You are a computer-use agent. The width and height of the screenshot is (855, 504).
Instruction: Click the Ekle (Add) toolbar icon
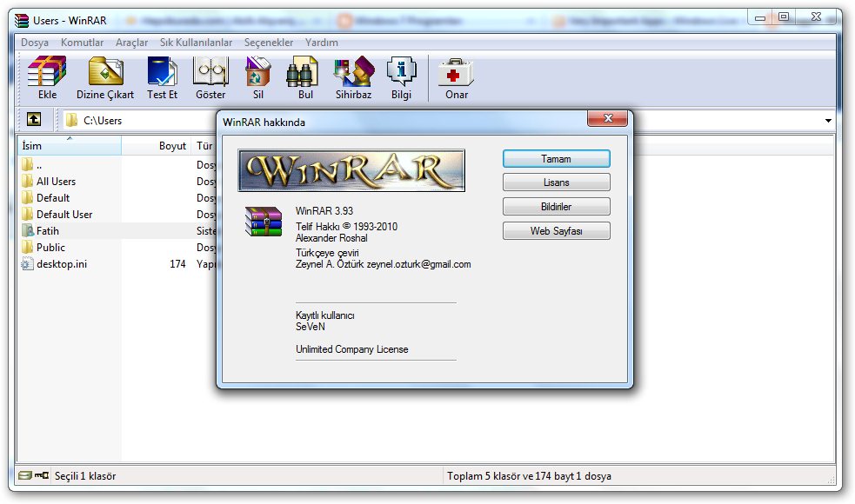pyautogui.click(x=47, y=72)
